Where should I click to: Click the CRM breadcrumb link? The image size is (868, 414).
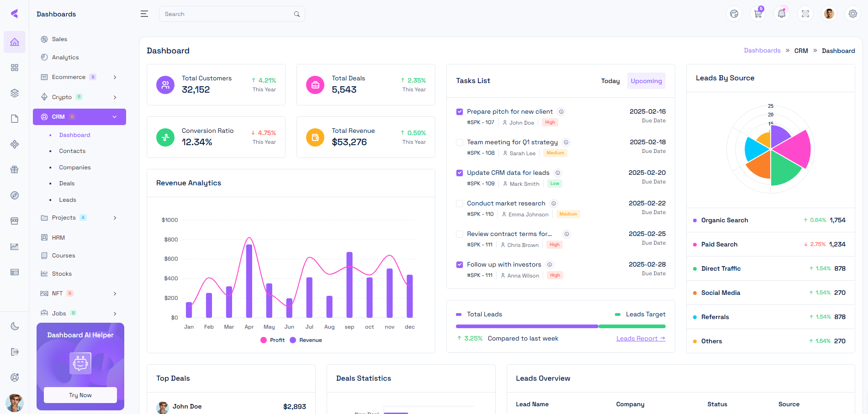coord(801,51)
